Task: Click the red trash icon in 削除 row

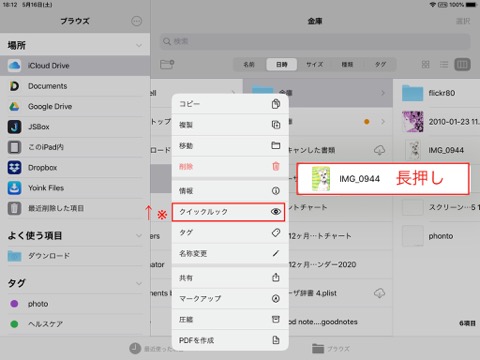Action: [276, 166]
